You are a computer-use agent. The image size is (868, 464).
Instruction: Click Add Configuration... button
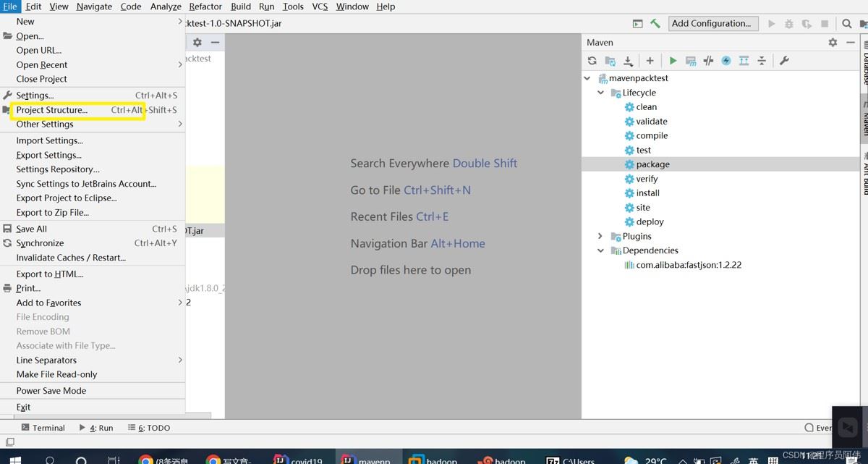712,23
